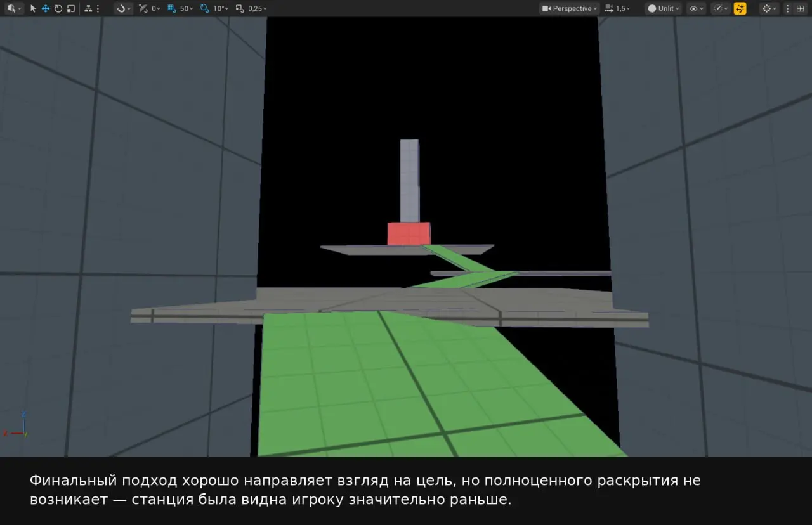Viewport: 812px width, 525px height.
Task: Open the Unlit shading mode dropdown
Action: 663,8
